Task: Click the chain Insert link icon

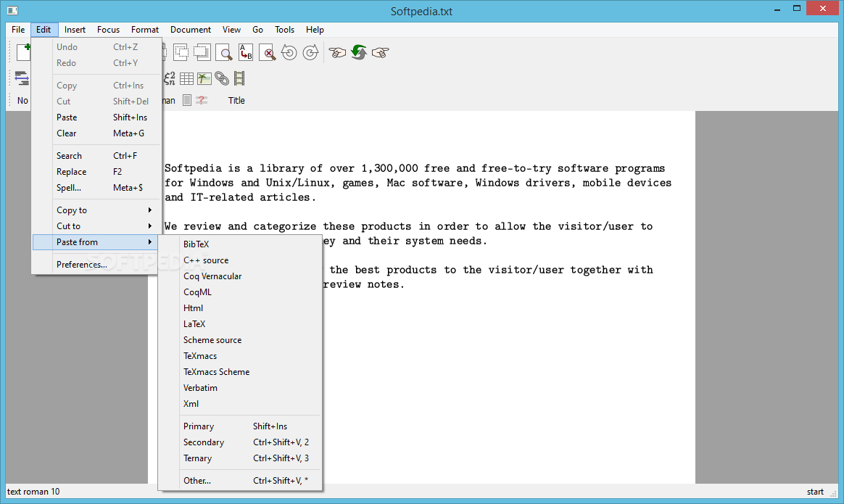Action: tap(222, 78)
